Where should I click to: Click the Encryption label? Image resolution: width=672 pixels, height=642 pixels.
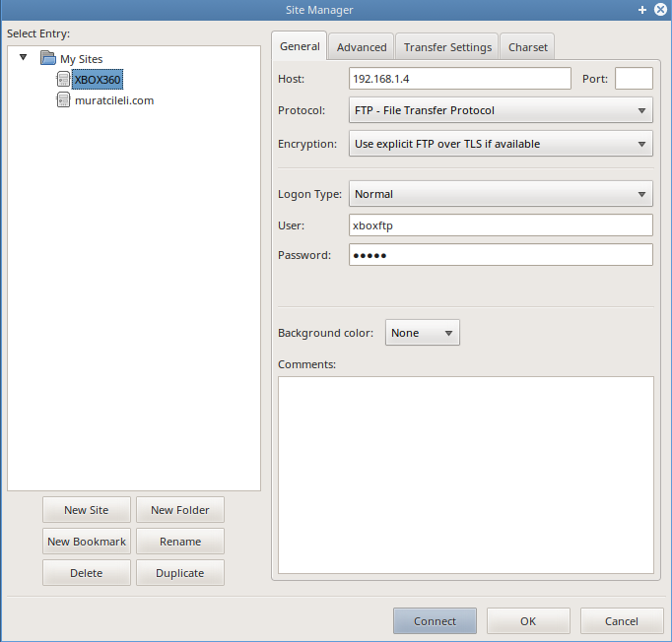coord(307,144)
